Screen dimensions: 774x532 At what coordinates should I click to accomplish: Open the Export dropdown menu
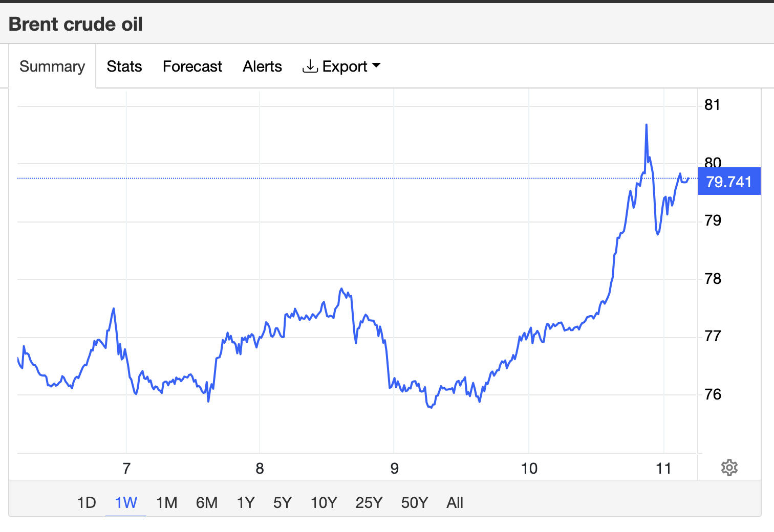(342, 66)
